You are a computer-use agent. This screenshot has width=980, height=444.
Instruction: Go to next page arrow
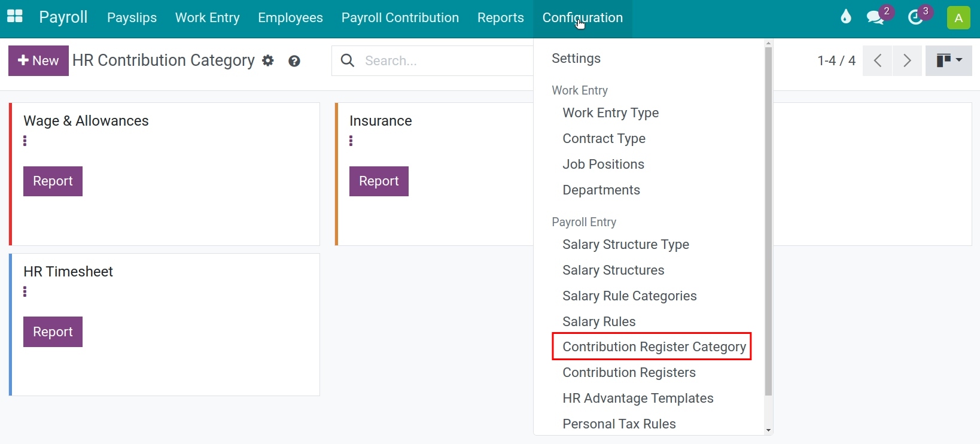(x=908, y=60)
